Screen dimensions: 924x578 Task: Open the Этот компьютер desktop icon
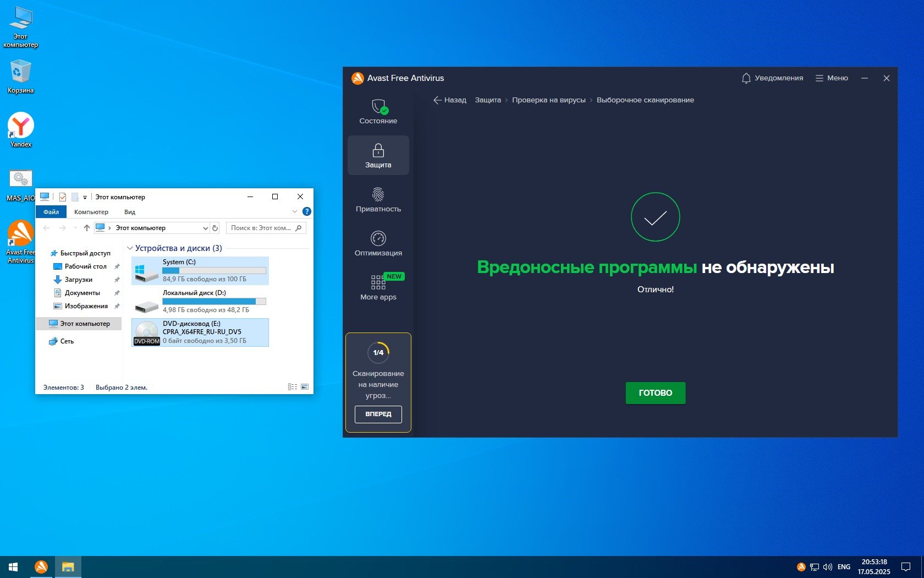coord(21,28)
